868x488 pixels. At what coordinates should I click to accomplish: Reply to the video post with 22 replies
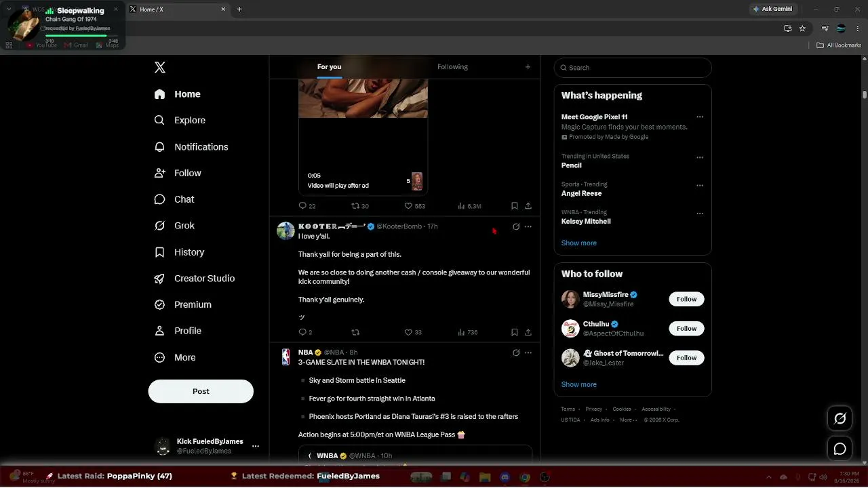(x=307, y=206)
